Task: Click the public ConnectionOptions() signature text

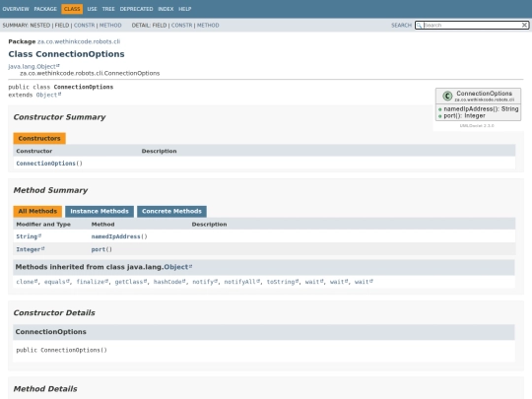Action: 61,350
